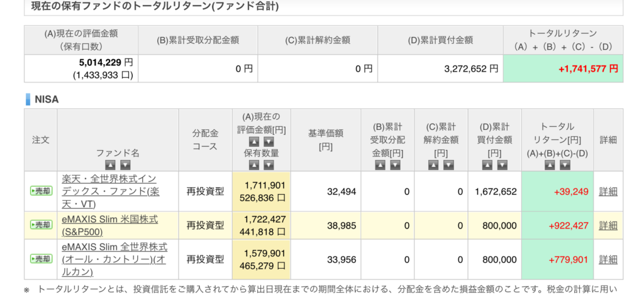644x297 pixels.
Task: Click 売却 button for 楽天・VT fund
Action: click(x=41, y=191)
